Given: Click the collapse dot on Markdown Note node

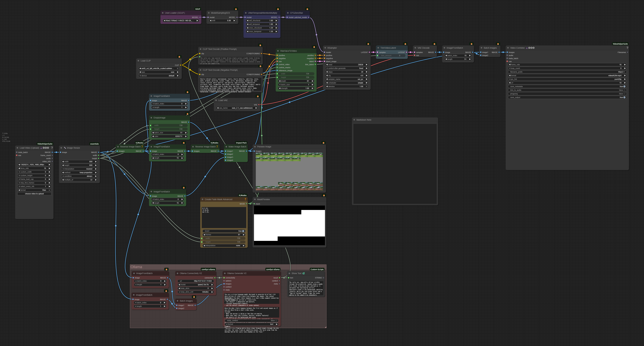Looking at the screenshot, I should point(354,120).
